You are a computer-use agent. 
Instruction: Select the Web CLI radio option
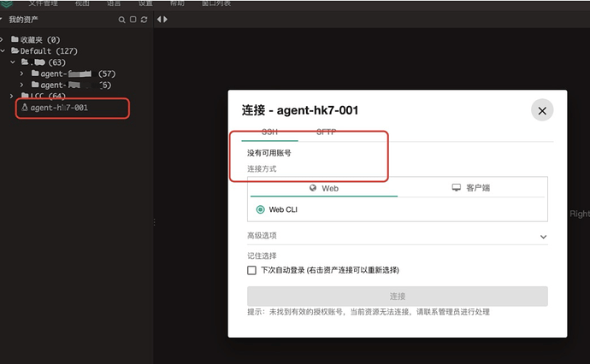(261, 209)
